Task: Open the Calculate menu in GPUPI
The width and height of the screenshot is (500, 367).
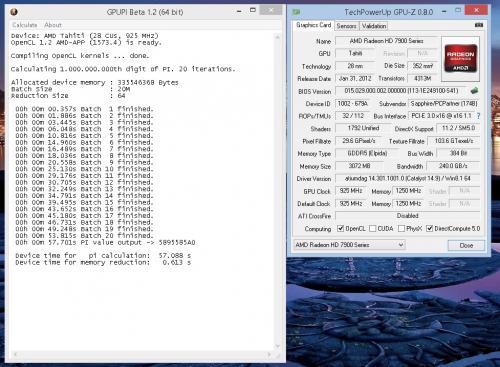Action: (25, 25)
